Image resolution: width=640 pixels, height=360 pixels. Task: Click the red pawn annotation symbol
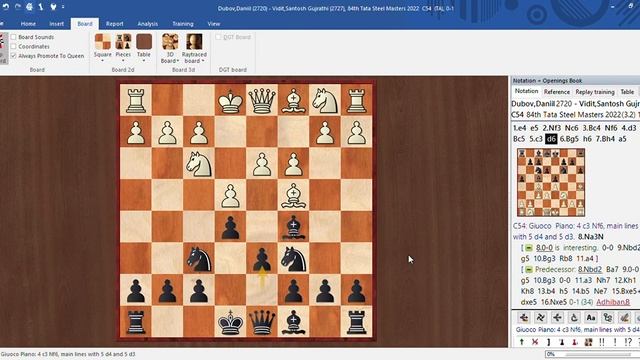(x=575, y=342)
